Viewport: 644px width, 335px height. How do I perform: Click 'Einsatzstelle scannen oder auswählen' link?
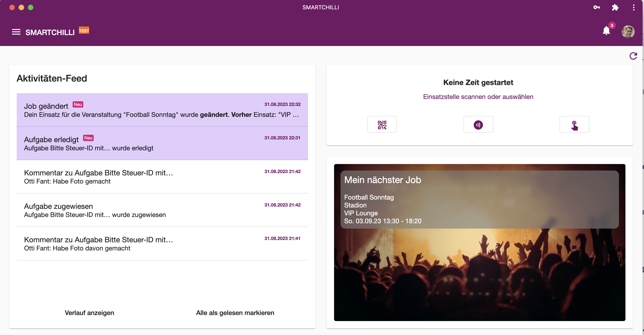[x=478, y=97]
